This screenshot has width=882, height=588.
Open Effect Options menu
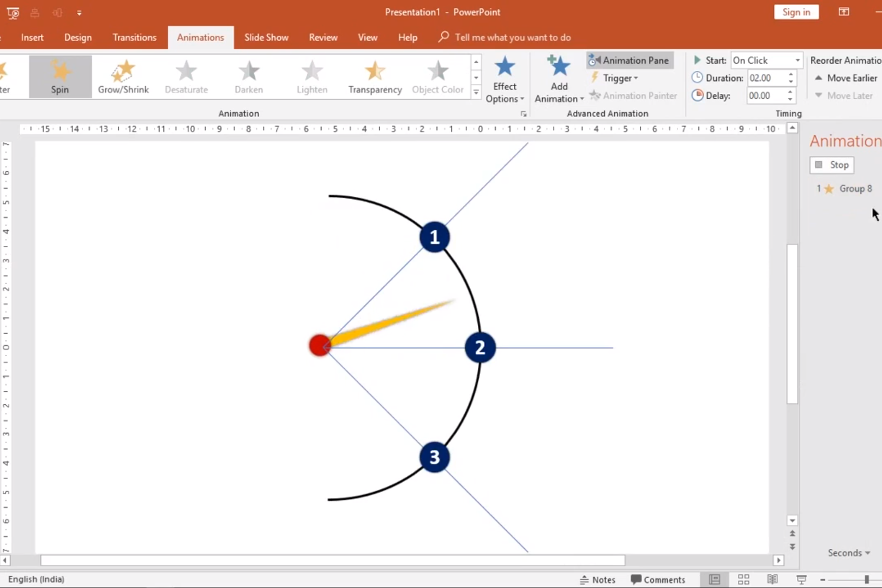[505, 80]
